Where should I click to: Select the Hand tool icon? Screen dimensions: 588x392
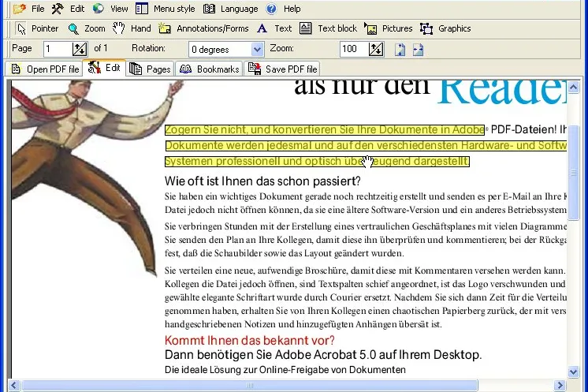click(x=119, y=28)
